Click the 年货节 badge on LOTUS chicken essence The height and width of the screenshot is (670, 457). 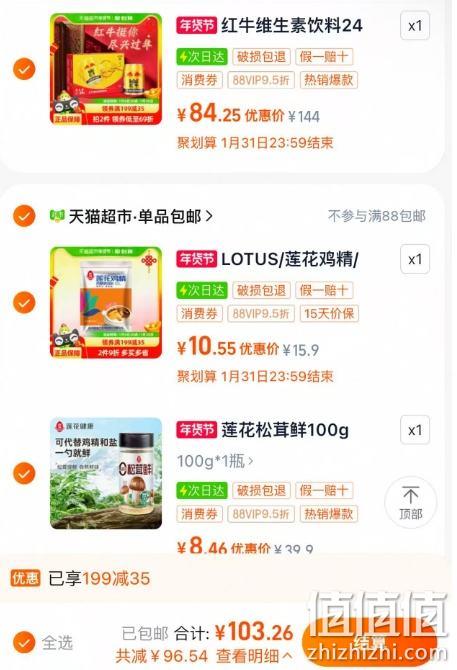(196, 259)
